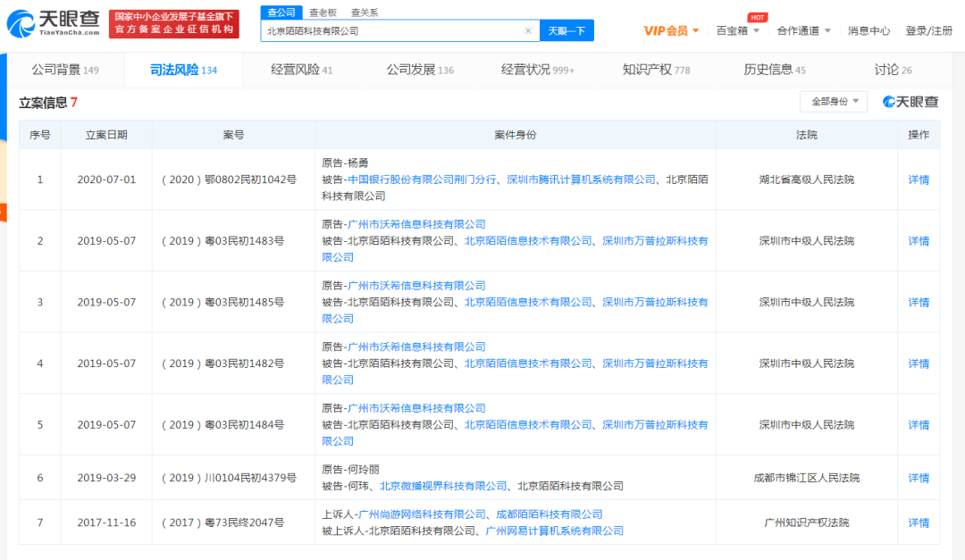The image size is (965, 560).
Task: Open 深圳市腾讯计算机系统有限公司 company link
Action: click(x=581, y=180)
